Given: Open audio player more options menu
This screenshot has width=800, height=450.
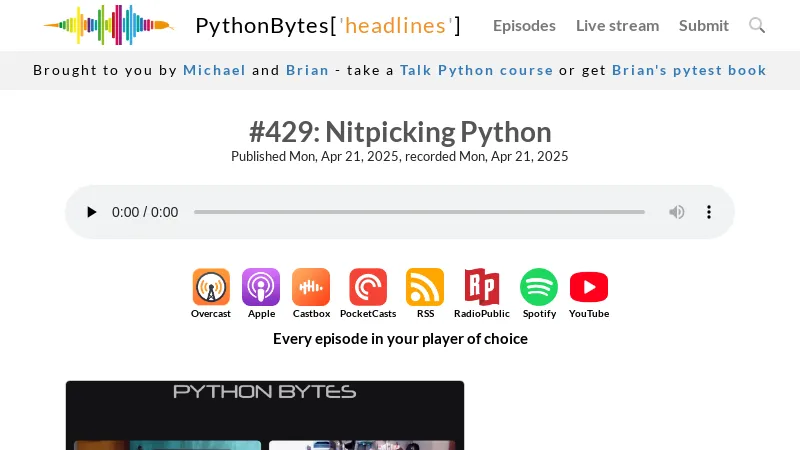Looking at the screenshot, I should coord(709,212).
